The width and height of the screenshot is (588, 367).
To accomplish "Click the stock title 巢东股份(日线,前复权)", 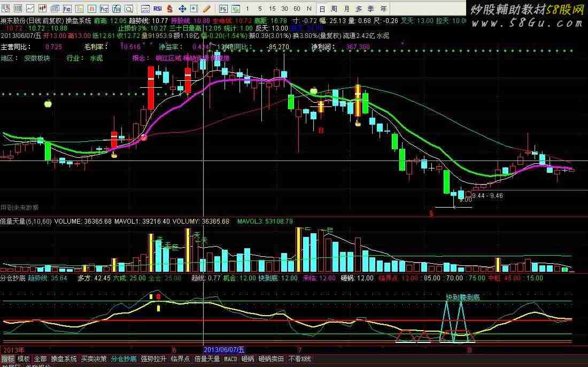I will click(32, 21).
